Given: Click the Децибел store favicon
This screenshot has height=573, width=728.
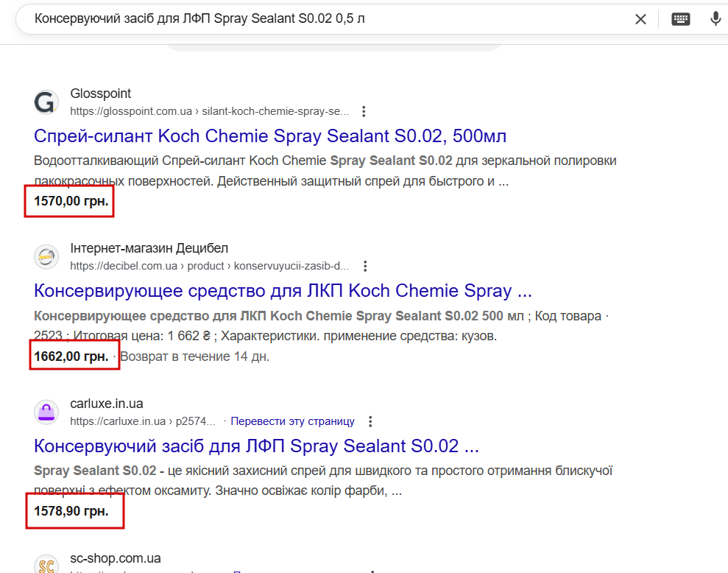Looking at the screenshot, I should [x=46, y=256].
